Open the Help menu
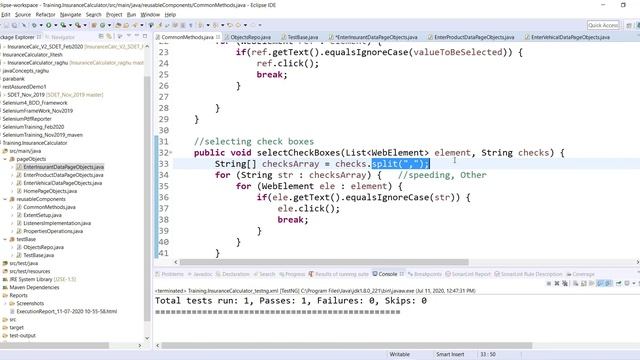The height and width of the screenshot is (360, 640). coord(170,15)
